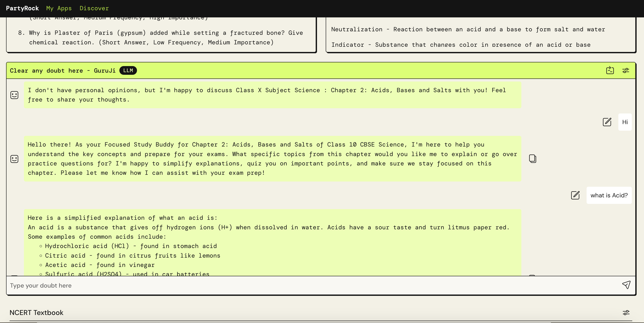Image resolution: width=644 pixels, height=323 pixels.
Task: Open GuruJi widget settings sliders icon
Action: pos(626,70)
